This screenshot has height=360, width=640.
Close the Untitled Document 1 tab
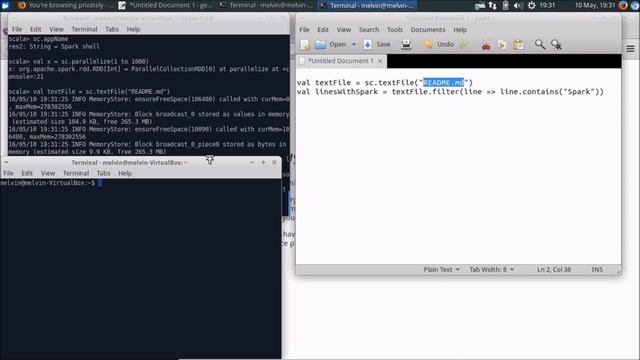point(380,61)
